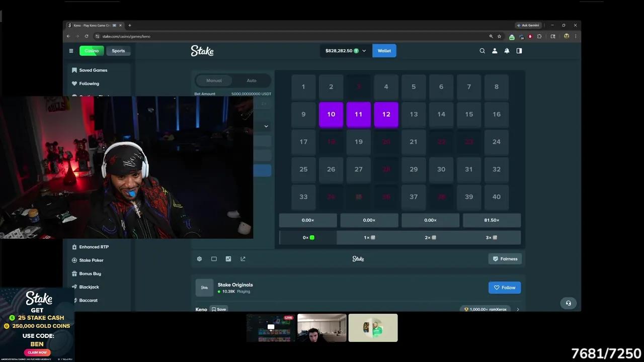The width and height of the screenshot is (644, 362).
Task: Switch to Manual betting tab
Action: coord(214,80)
